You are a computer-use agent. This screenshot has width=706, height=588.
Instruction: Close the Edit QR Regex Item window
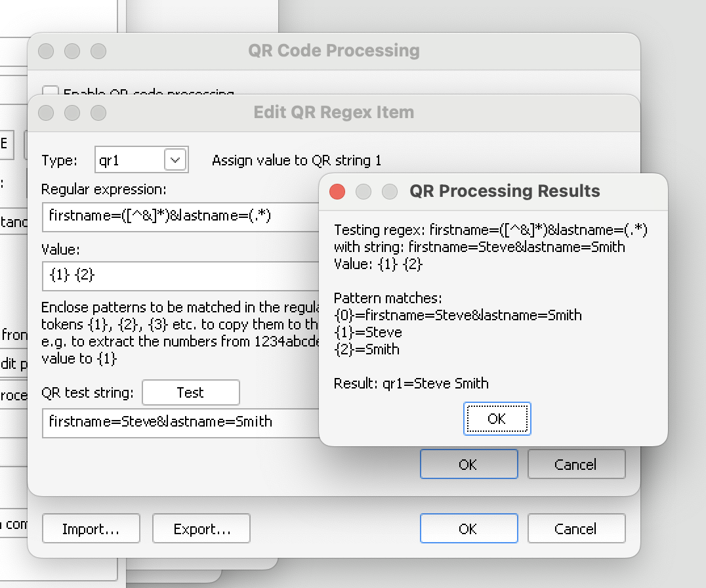pos(46,113)
